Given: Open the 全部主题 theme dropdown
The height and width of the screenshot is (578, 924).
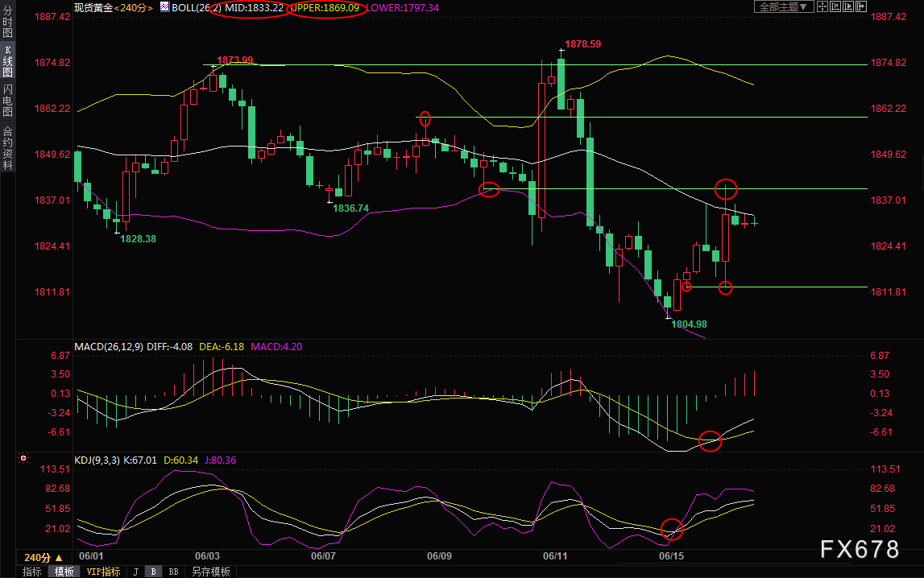Looking at the screenshot, I should coord(781,7).
